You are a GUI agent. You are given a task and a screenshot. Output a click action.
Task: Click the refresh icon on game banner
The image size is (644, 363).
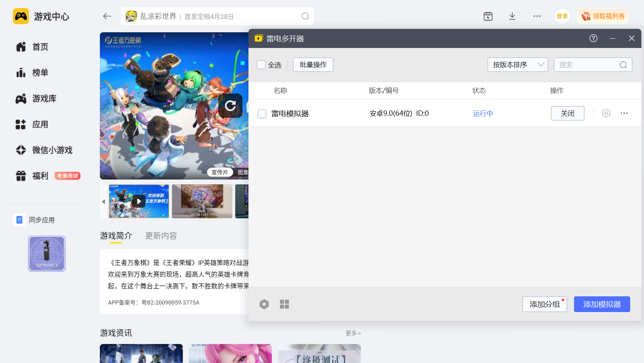[230, 106]
